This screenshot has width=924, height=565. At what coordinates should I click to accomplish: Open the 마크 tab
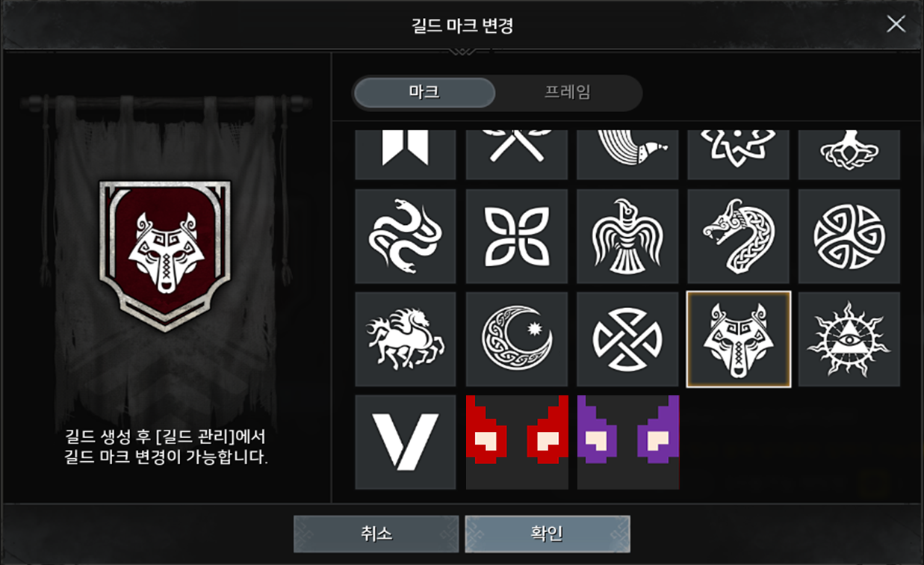click(424, 93)
